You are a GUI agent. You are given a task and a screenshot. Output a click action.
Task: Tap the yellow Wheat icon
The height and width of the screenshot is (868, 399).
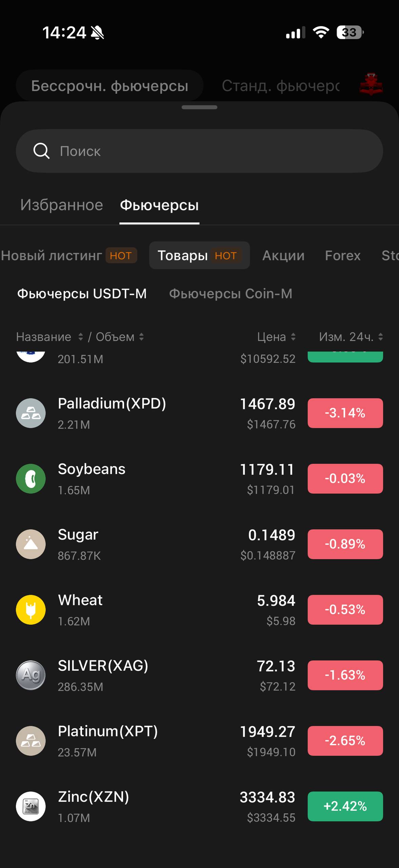click(31, 610)
